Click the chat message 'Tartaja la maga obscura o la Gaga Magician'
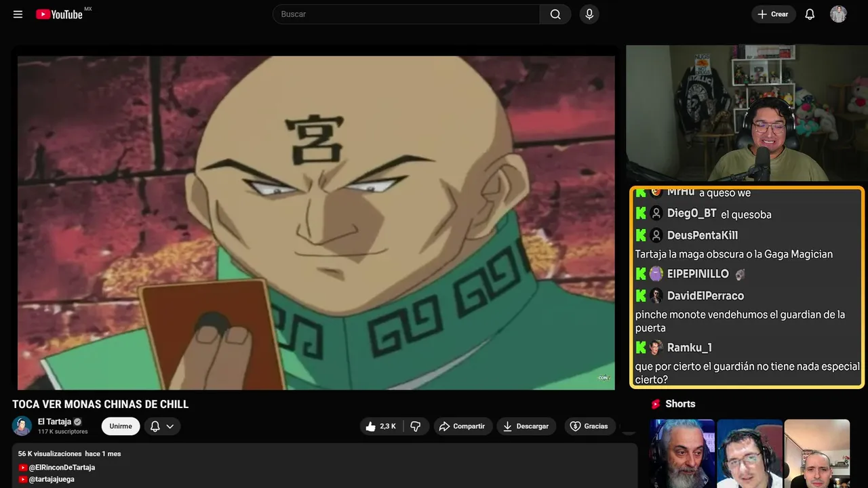The width and height of the screenshot is (868, 488). 734,254
